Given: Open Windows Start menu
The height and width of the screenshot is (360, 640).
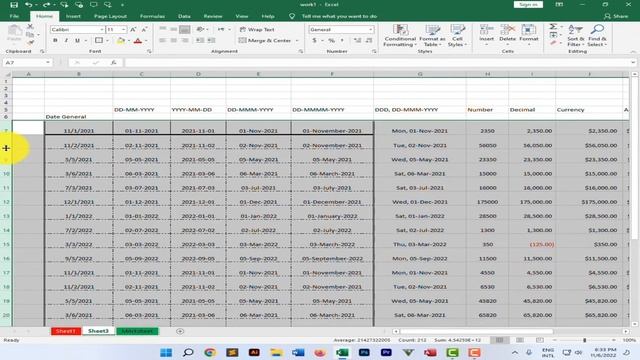Looking at the screenshot, I should coord(166,352).
